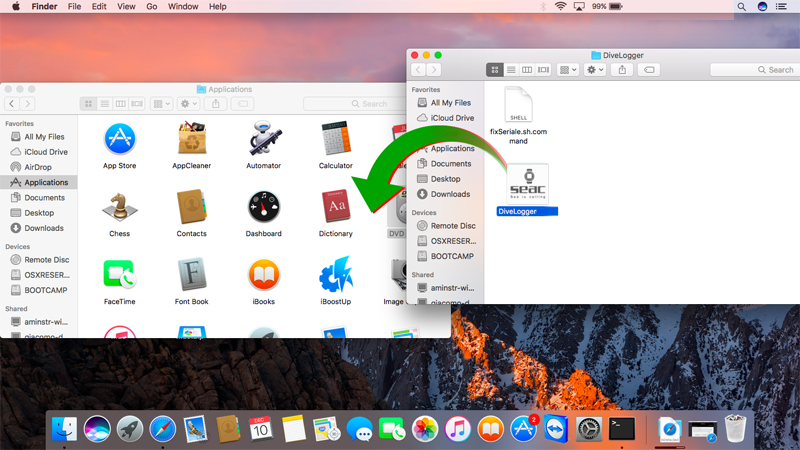Open the Go menu
800x450 pixels.
[x=152, y=7]
